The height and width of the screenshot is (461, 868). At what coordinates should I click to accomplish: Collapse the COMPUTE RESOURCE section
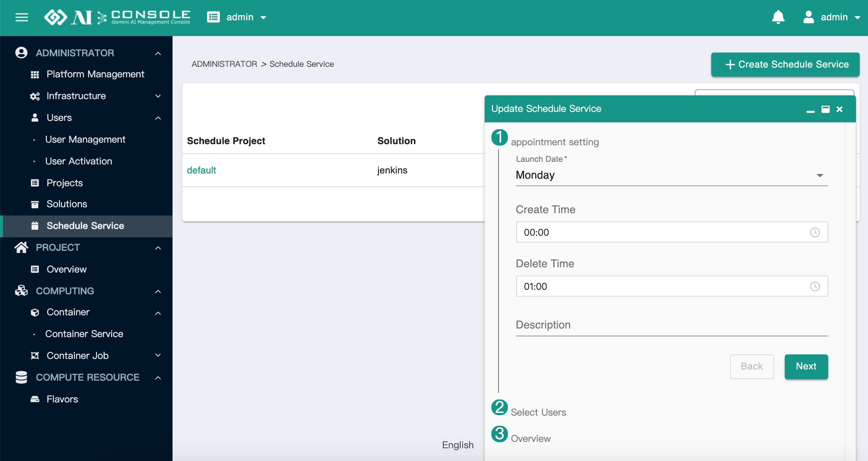[x=158, y=378]
